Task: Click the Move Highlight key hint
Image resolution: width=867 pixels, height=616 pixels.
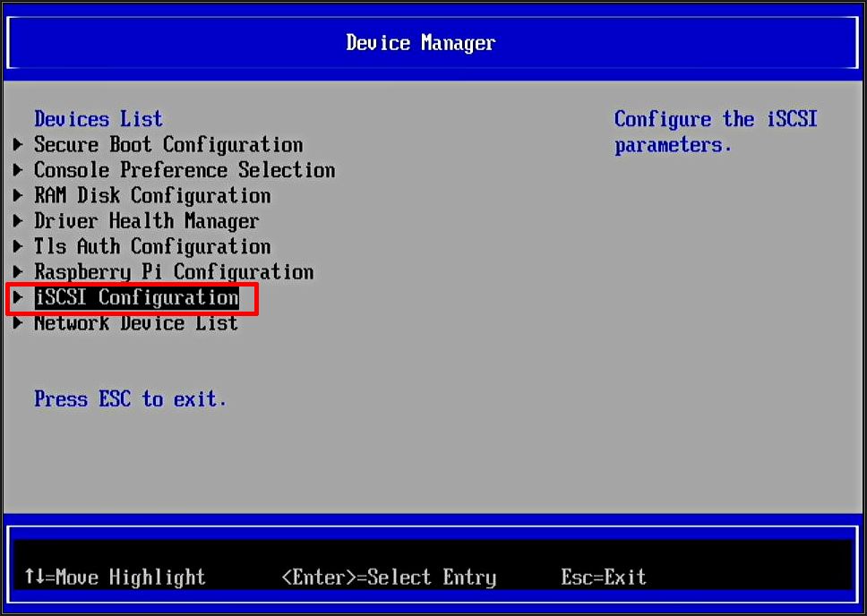Action: point(115,577)
